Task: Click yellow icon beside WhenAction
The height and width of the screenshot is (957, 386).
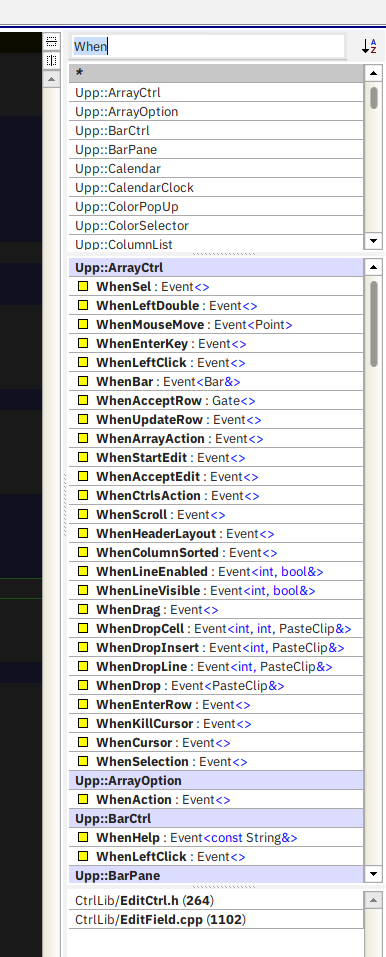Action: tap(83, 800)
